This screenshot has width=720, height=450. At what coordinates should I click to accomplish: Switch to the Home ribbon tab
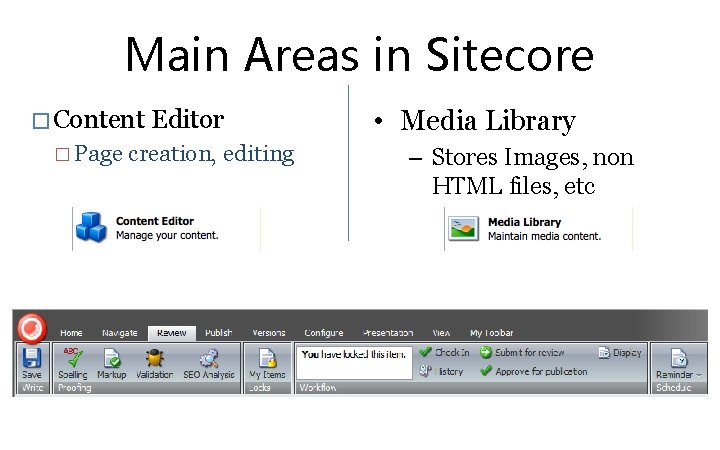pos(71,333)
